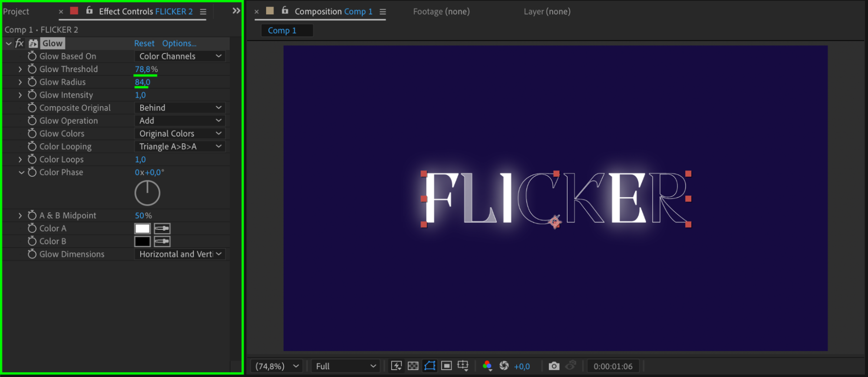Toggle stopwatch for Glow Intensity
The image size is (868, 377).
(x=32, y=95)
